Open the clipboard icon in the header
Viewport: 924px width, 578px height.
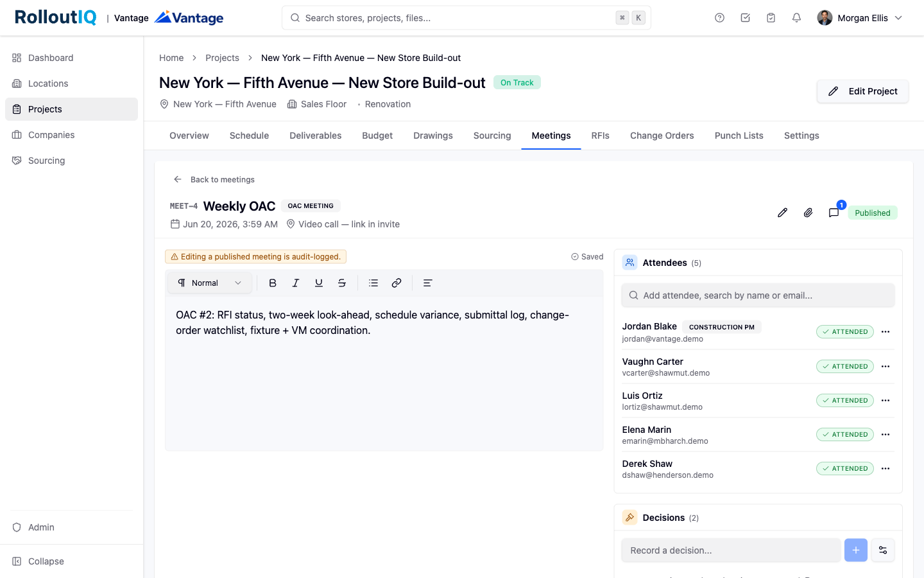point(771,18)
